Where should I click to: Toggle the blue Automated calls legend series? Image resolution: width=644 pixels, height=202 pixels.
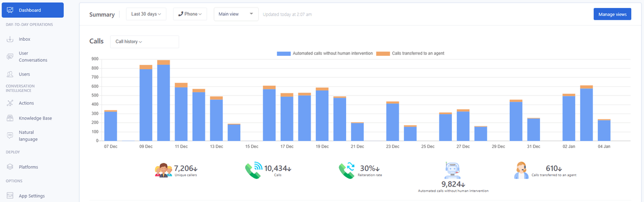[325, 54]
